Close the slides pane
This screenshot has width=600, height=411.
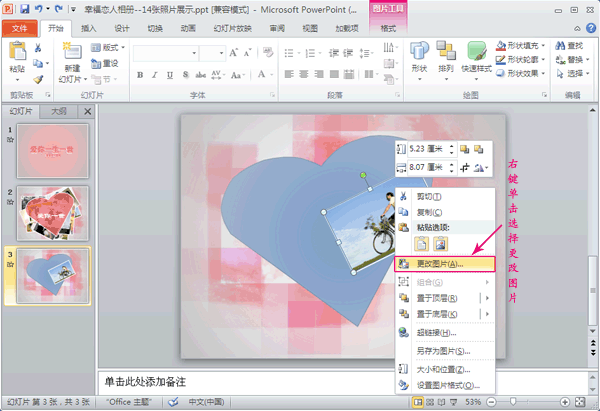point(87,111)
